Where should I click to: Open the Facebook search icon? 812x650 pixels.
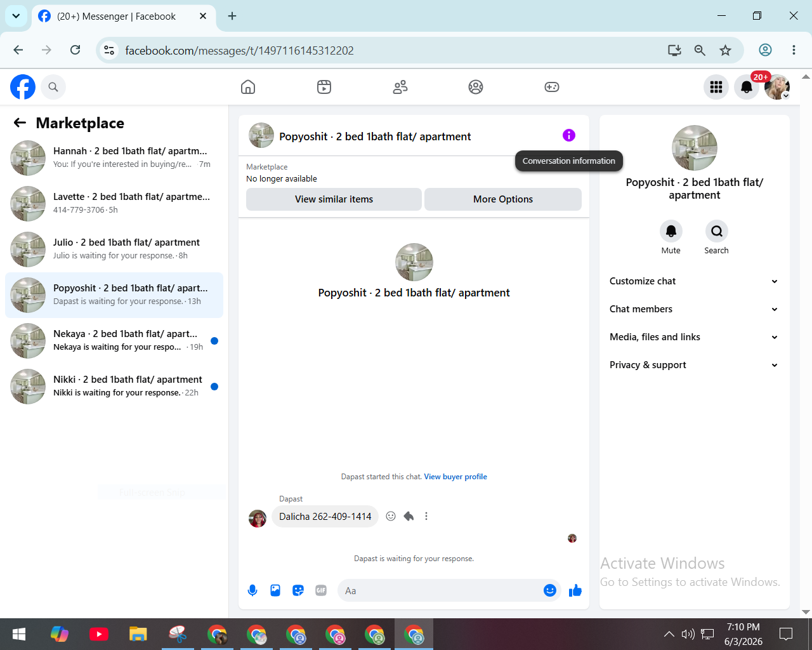pos(53,87)
